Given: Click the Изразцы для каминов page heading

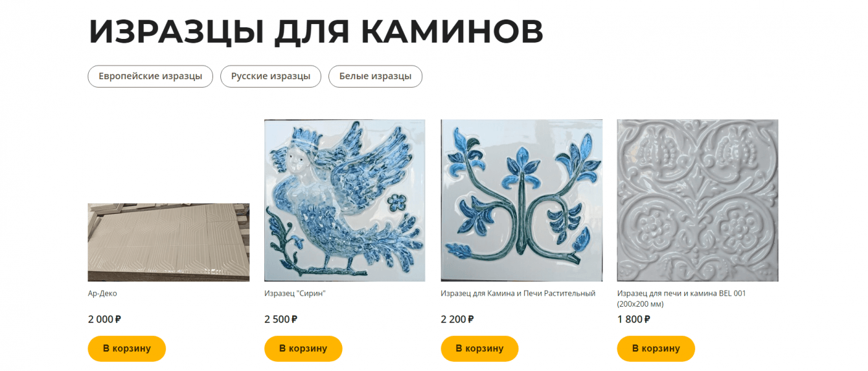Looking at the screenshot, I should point(316,31).
